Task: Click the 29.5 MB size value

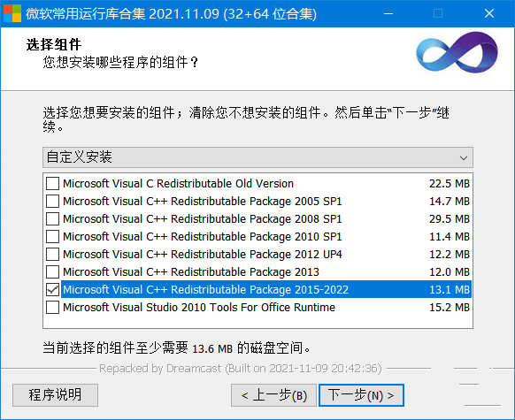Action: (x=450, y=219)
